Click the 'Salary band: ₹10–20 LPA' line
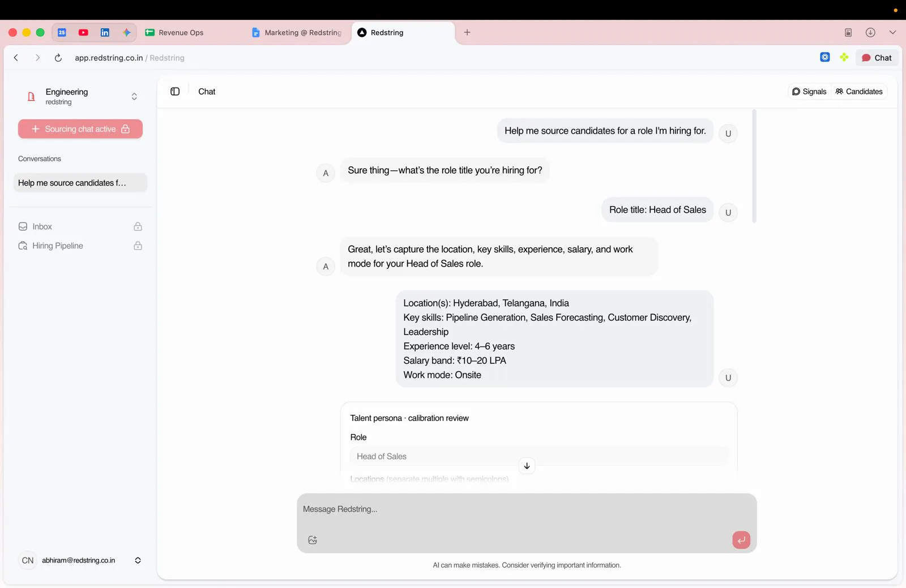Screen dimensions: 906x588 point(455,360)
